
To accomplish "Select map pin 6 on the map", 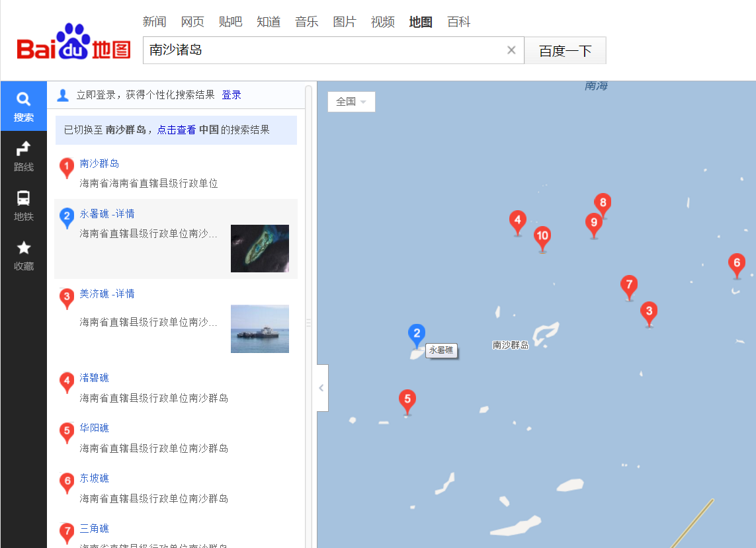I will (737, 265).
